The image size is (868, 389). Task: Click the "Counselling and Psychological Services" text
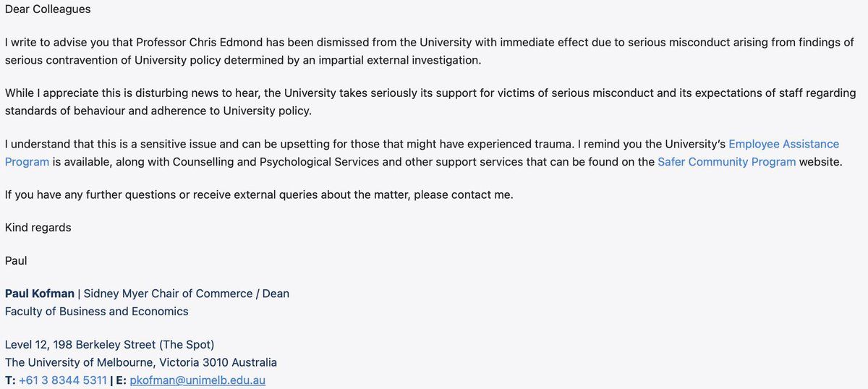276,161
